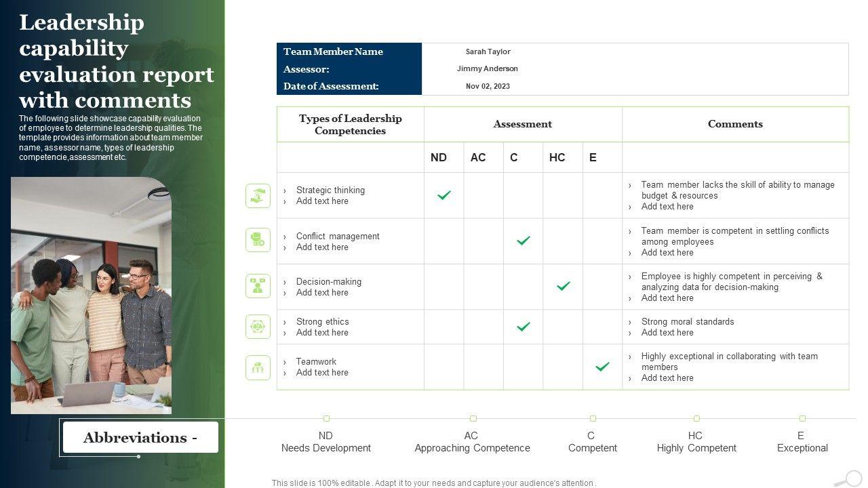Screen dimensions: 868x488
Task: Click the square marker above AC Approaching Competence
Action: [473, 419]
